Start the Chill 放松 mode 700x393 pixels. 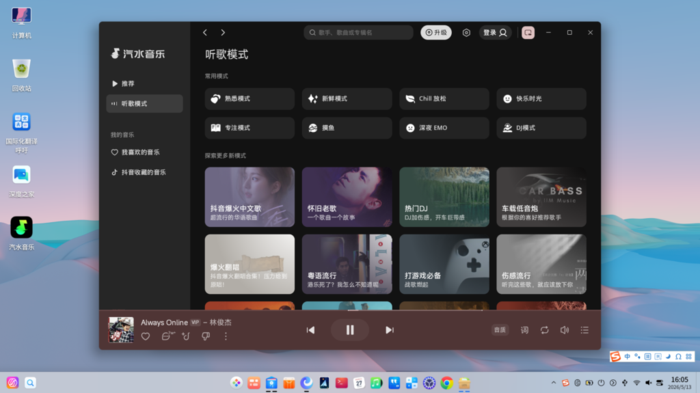click(x=444, y=99)
